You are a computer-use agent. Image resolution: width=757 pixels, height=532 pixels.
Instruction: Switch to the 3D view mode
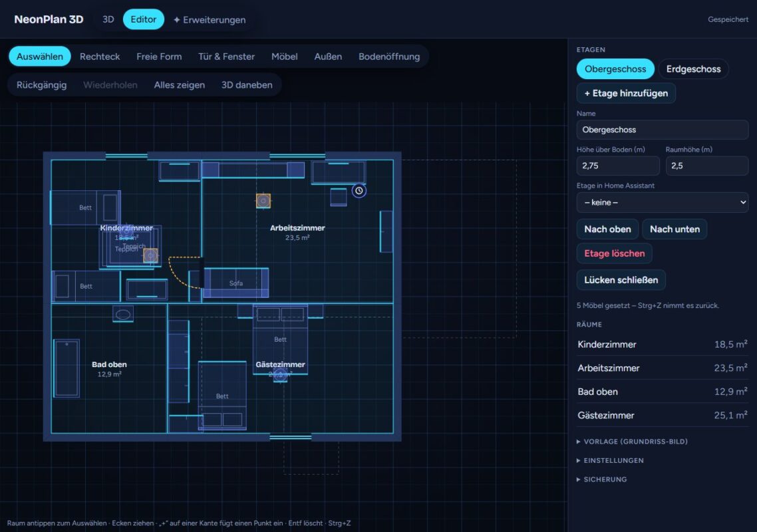coord(108,19)
